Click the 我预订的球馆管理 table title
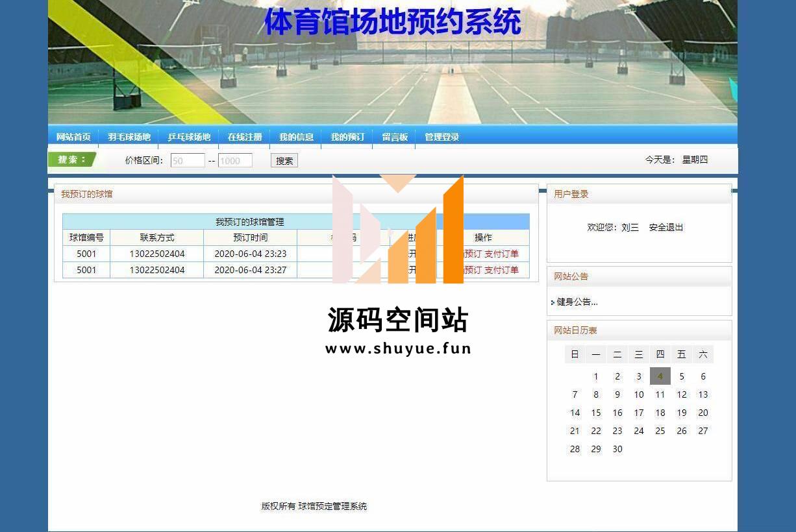796x532 pixels. tap(250, 222)
